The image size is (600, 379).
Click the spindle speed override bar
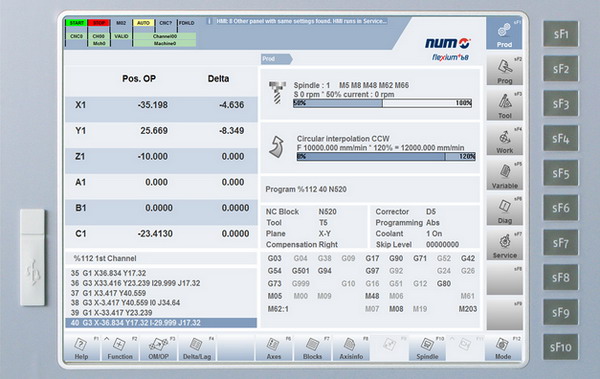pos(383,103)
